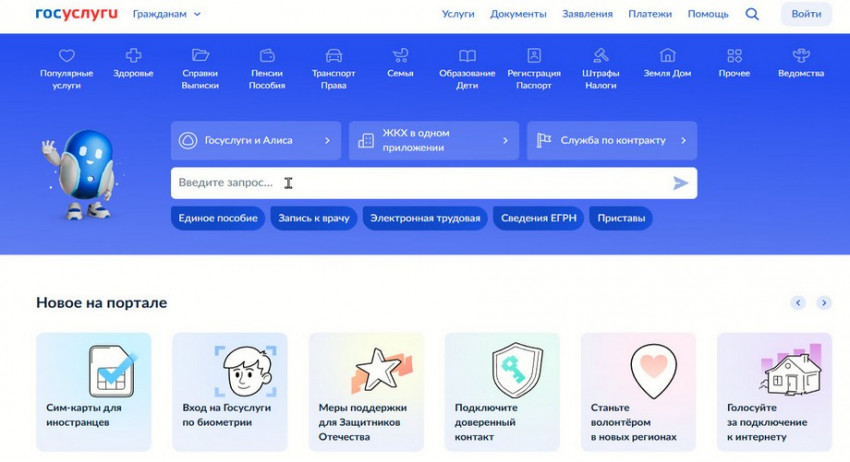Open the Помощь menu item

(708, 14)
